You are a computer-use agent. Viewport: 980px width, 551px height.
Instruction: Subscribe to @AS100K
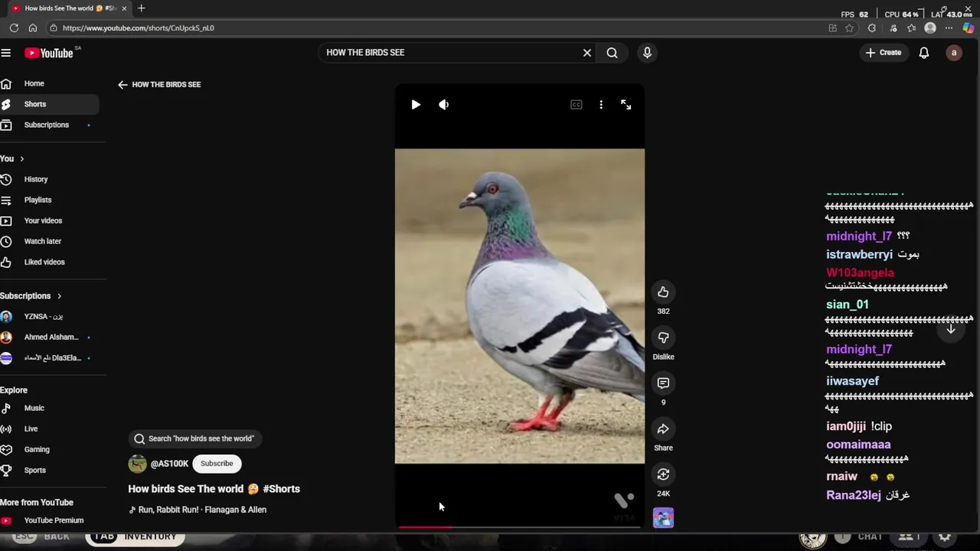click(x=217, y=464)
